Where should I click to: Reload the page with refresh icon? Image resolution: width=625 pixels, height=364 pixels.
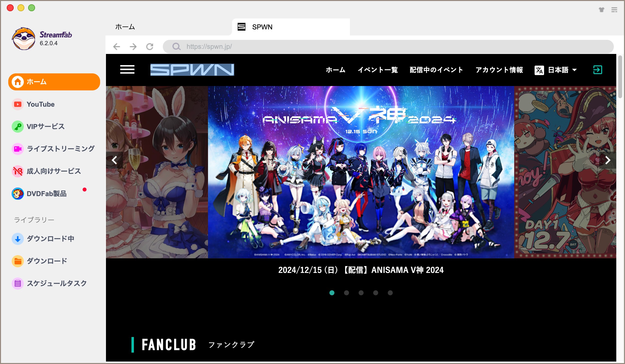point(149,47)
